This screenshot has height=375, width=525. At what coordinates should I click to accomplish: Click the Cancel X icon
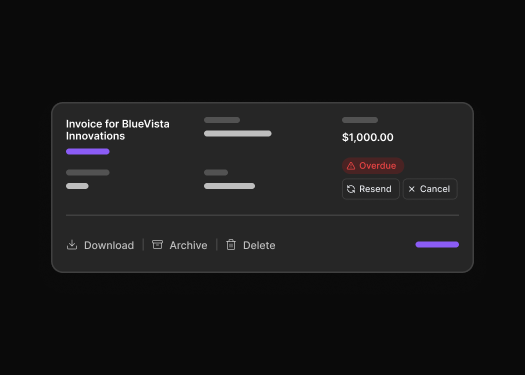412,189
